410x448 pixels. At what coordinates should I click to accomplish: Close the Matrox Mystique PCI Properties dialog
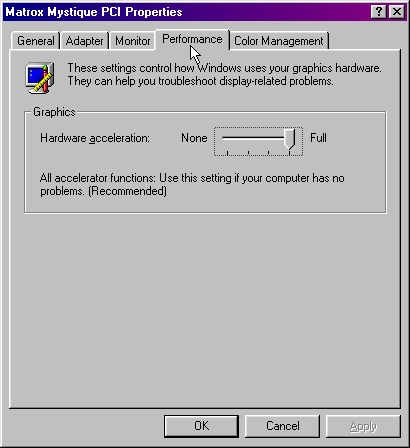pyautogui.click(x=397, y=12)
